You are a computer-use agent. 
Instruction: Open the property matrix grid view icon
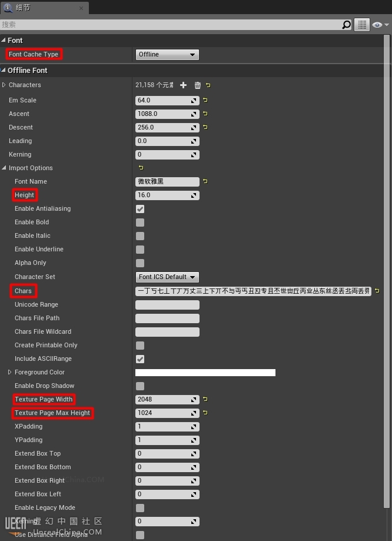point(362,25)
